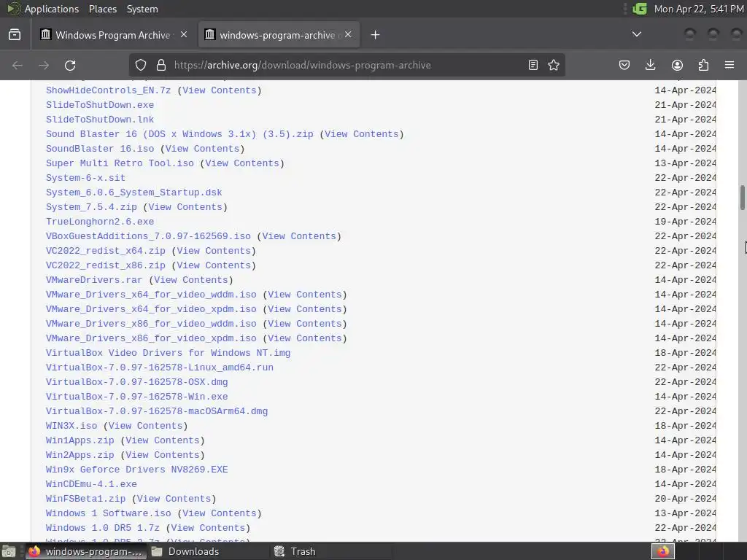Open the Places menu
This screenshot has height=560, width=747.
[102, 9]
